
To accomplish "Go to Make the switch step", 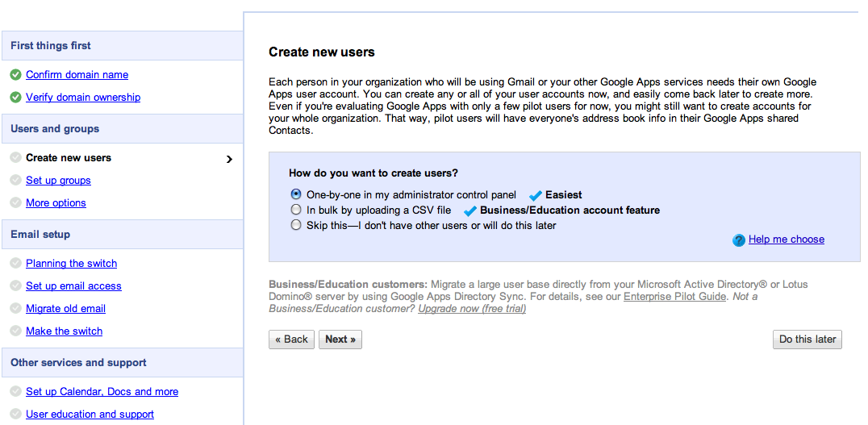I will click(x=64, y=331).
